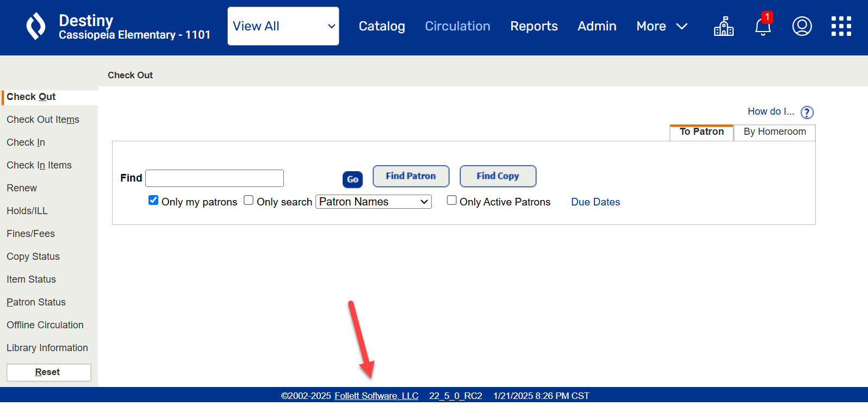Click the How do I help icon
868x412 pixels.
(807, 113)
